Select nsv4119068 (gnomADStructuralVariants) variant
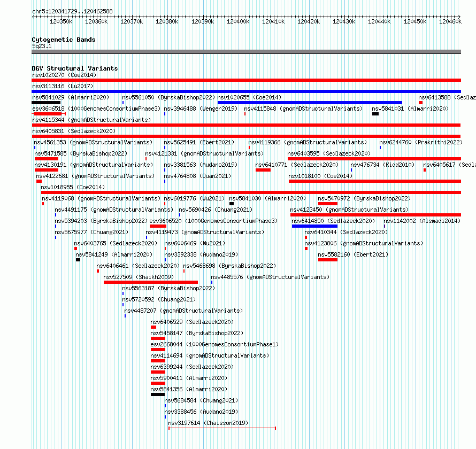This screenshot has height=449, width=476. (x=101, y=198)
